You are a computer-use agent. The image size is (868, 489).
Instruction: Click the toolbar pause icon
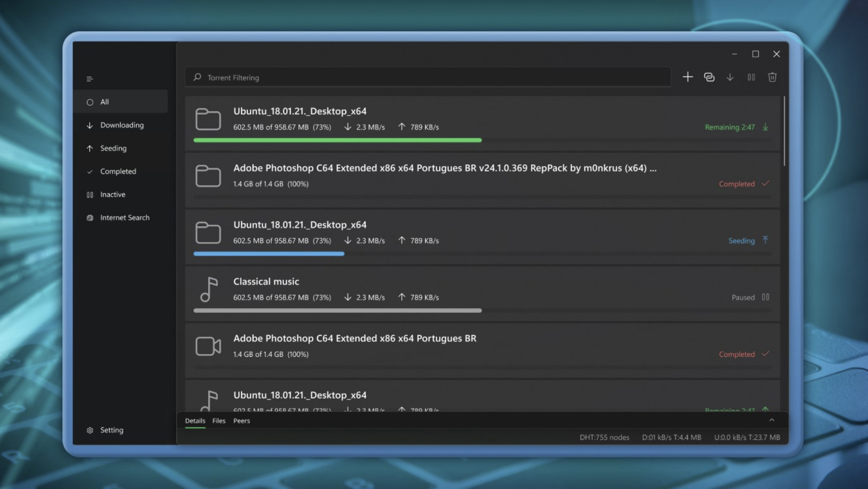pos(751,77)
